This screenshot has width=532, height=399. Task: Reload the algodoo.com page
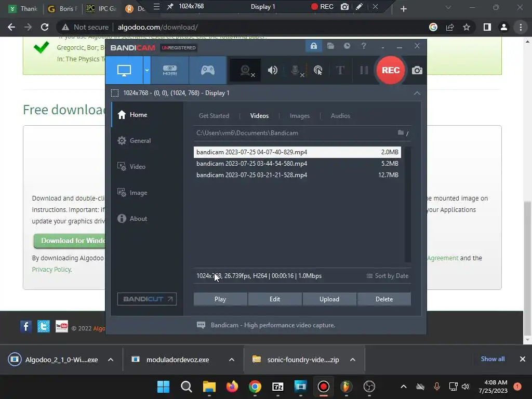(45, 27)
